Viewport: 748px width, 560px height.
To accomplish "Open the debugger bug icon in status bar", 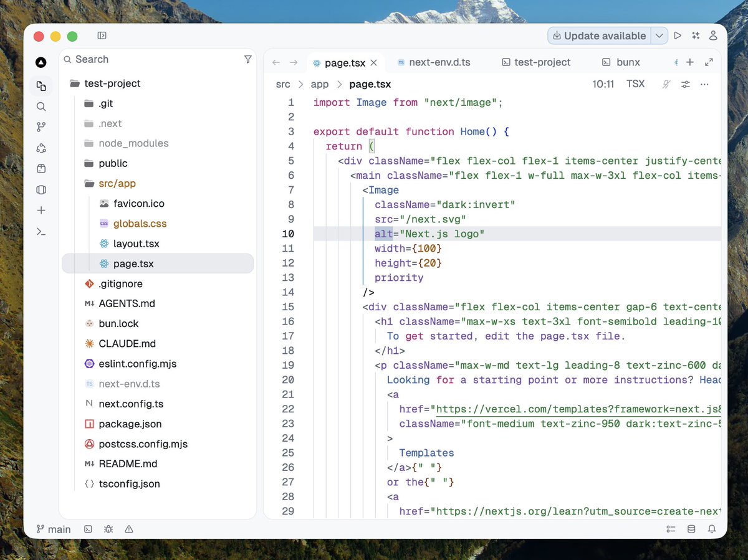I will coord(108,529).
